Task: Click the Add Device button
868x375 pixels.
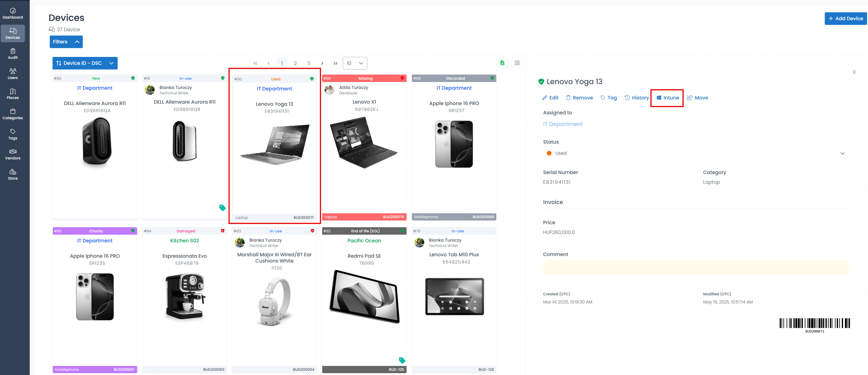Action: (x=845, y=19)
